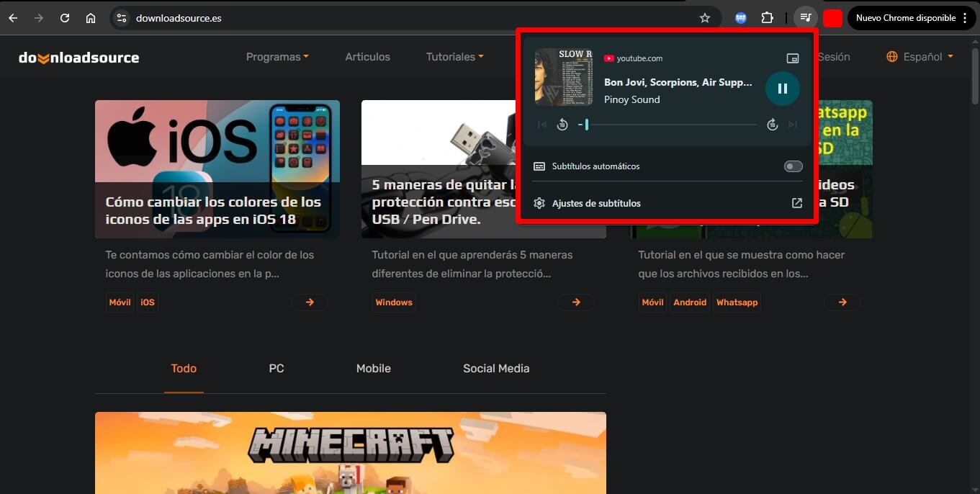
Task: Skip to the previous track
Action: [542, 125]
